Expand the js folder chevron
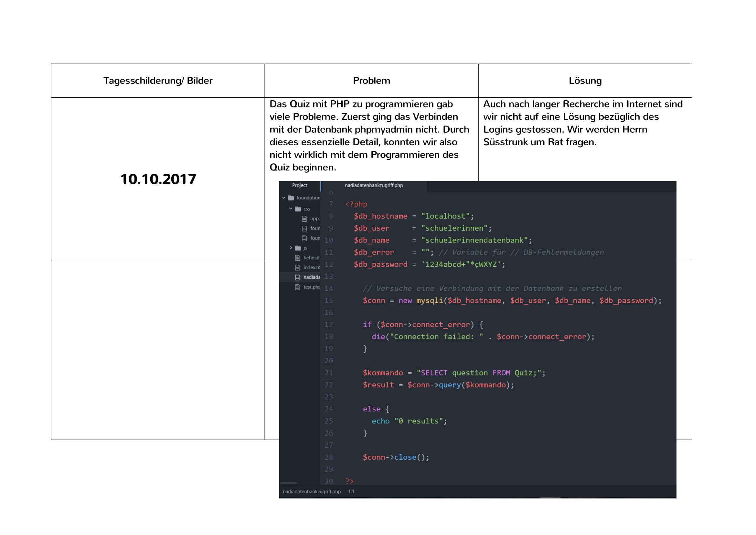 pos(291,248)
